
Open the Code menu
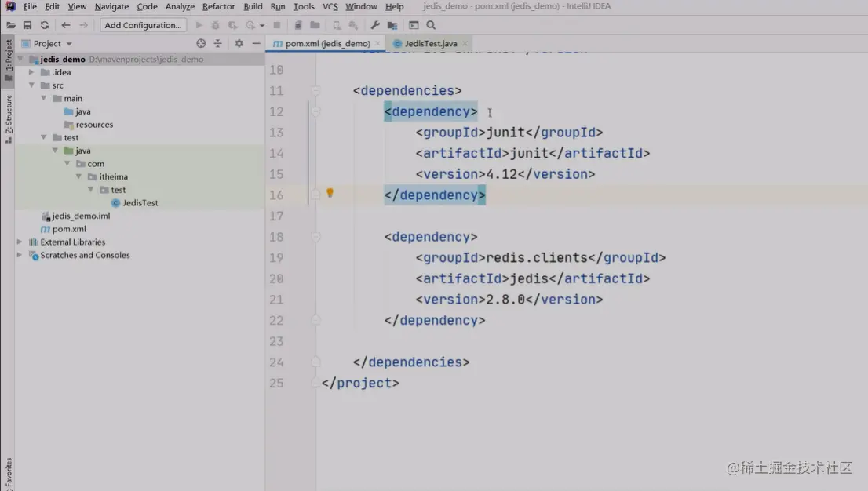click(x=147, y=6)
